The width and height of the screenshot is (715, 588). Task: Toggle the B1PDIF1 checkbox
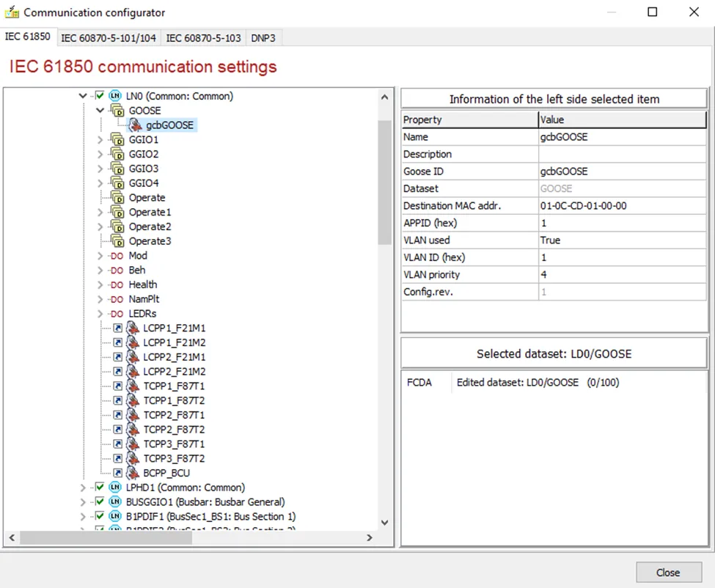pyautogui.click(x=100, y=516)
